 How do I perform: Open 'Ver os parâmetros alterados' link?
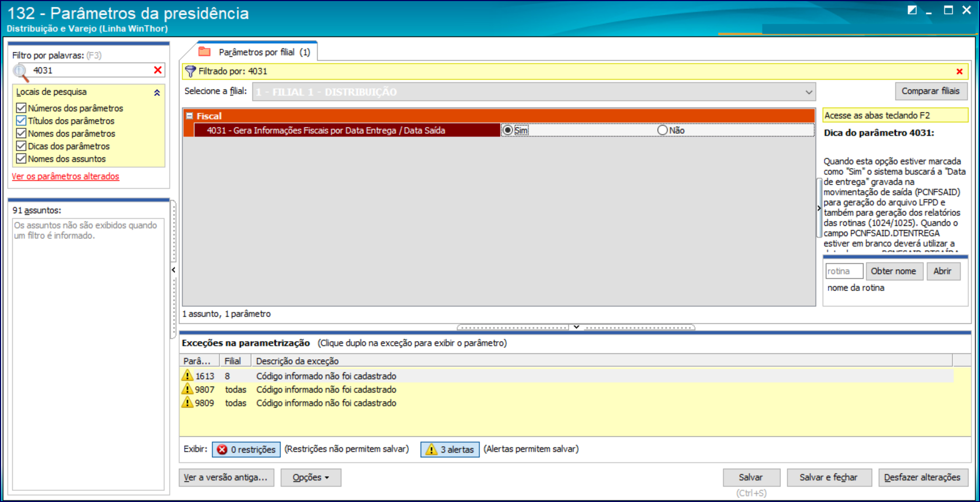[x=66, y=176]
